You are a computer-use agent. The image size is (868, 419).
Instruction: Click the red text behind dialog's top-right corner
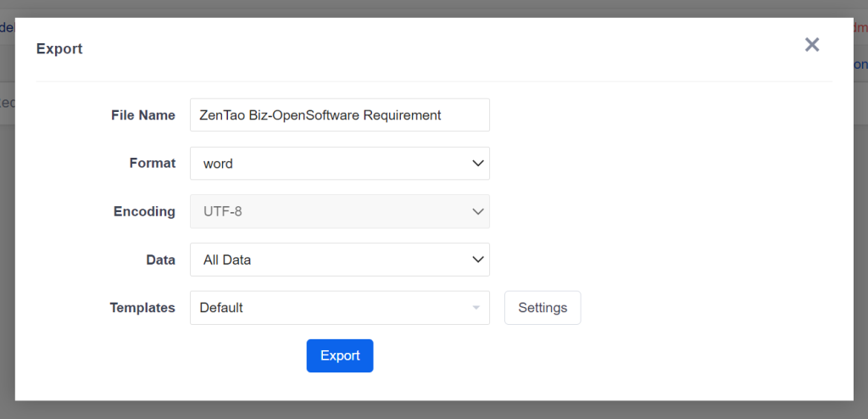click(860, 28)
